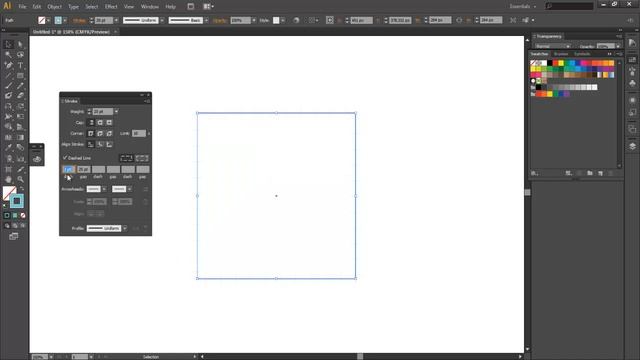Switch to the Brushes tab
The image size is (640, 360).
click(561, 54)
